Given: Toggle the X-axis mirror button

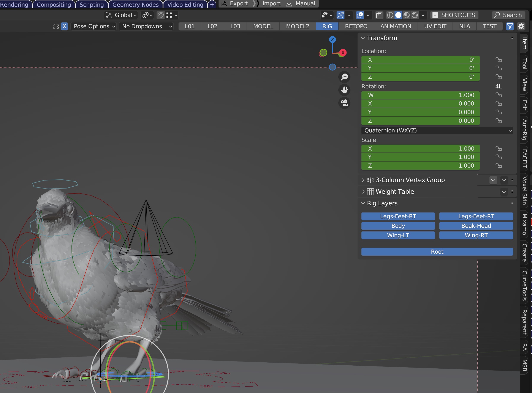Looking at the screenshot, I should pyautogui.click(x=64, y=26).
